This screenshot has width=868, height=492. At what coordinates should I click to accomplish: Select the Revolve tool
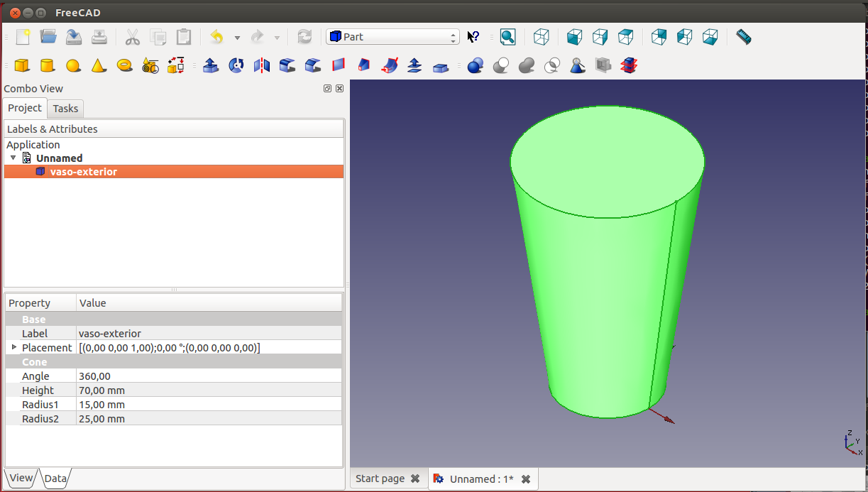pos(236,65)
